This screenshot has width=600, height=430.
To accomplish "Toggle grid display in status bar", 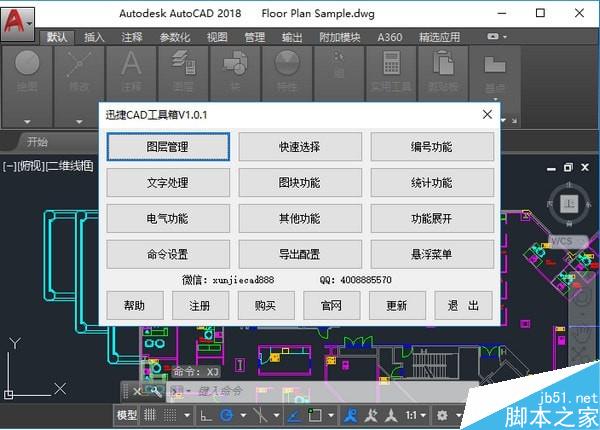I will tap(150, 415).
